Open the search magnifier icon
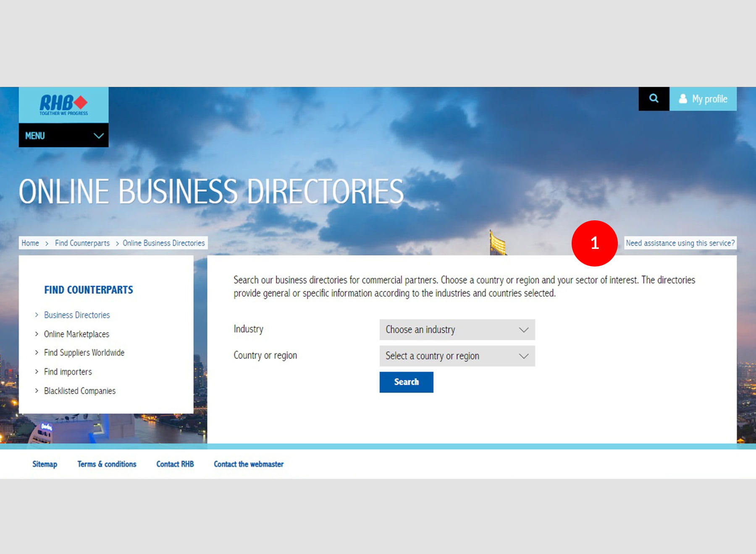756x554 pixels. 654,99
